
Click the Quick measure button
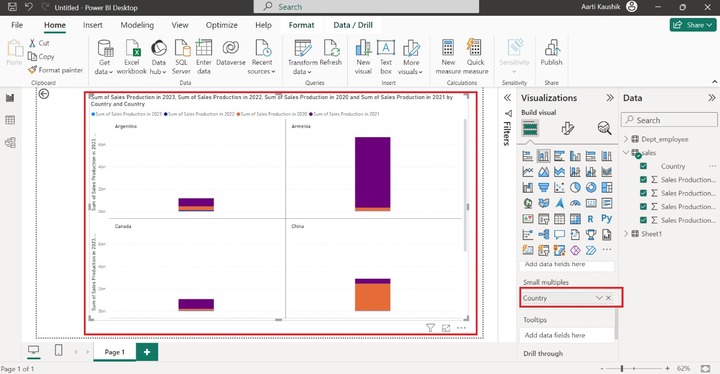point(475,57)
